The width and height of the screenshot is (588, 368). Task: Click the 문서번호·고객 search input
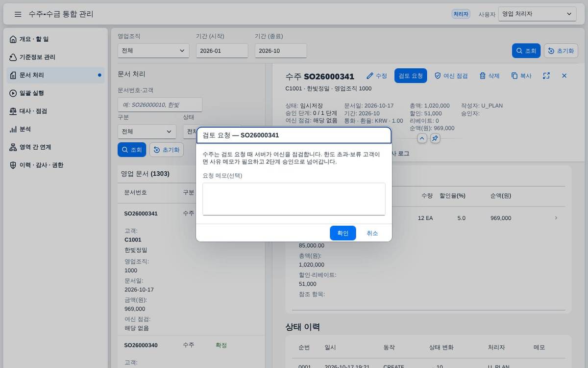[160, 105]
